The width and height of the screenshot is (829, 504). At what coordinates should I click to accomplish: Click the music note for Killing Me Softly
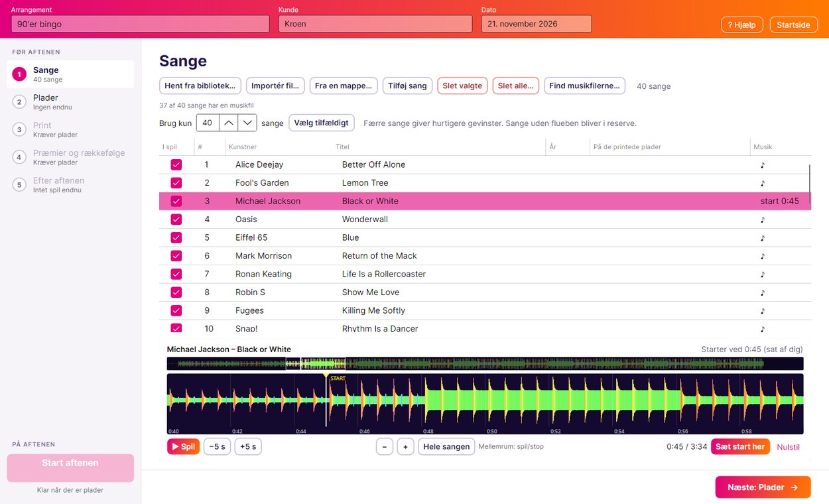pyautogui.click(x=762, y=310)
